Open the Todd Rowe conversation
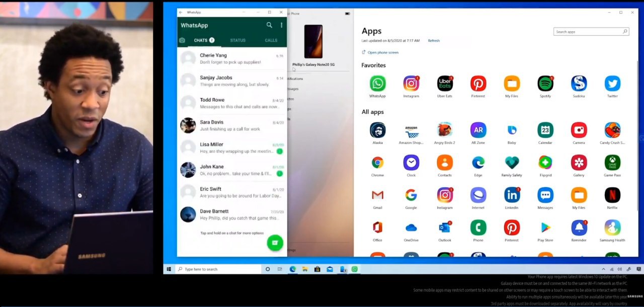This screenshot has width=644, height=307. [232, 103]
